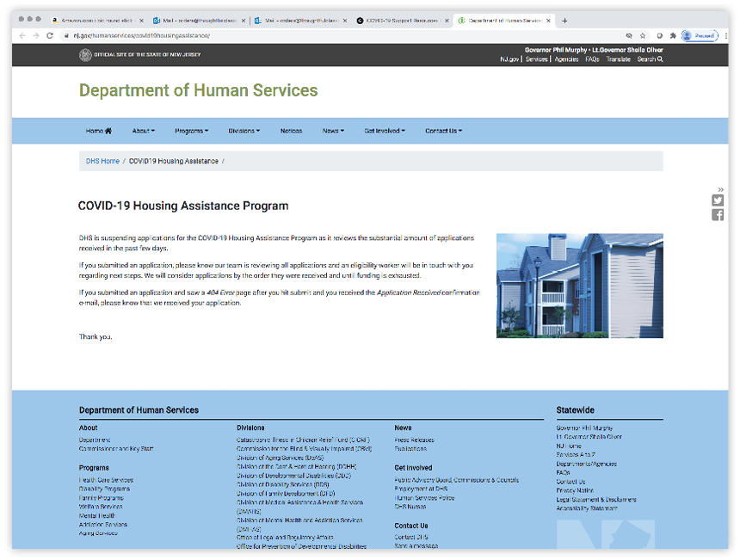Click Notices in the navigation bar

tap(291, 131)
